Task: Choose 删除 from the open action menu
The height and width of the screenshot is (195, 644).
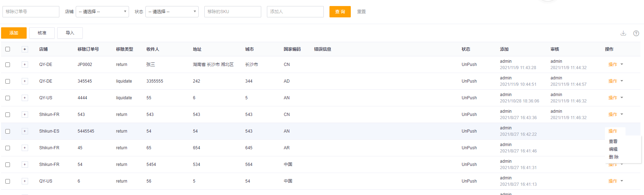Action: pyautogui.click(x=613, y=157)
